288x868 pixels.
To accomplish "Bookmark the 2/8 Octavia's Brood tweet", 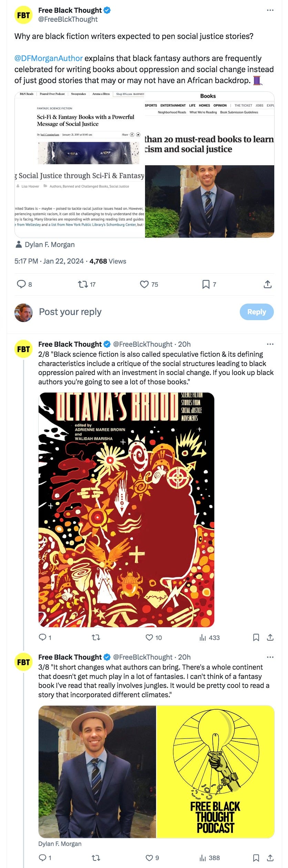I will (256, 638).
